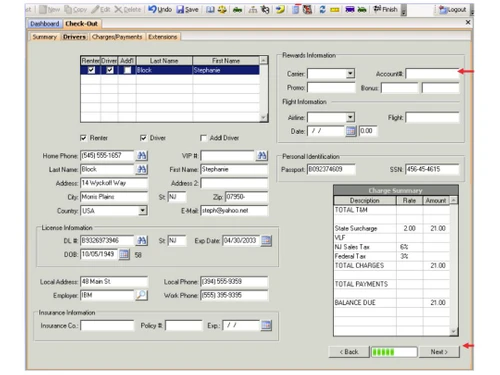
Task: Look up VIP number binoculars icon
Action: click(262, 155)
